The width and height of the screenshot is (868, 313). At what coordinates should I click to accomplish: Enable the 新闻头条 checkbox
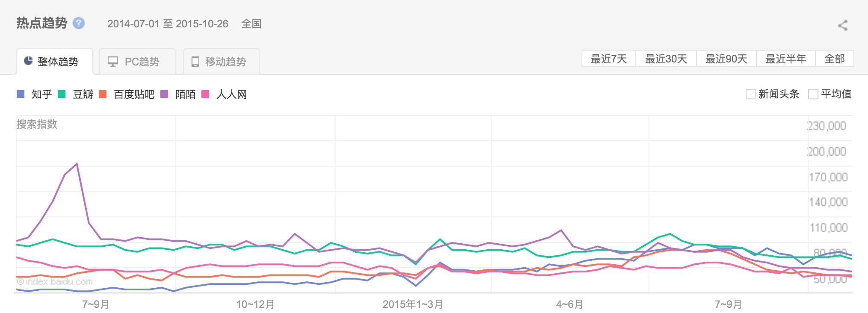(750, 94)
